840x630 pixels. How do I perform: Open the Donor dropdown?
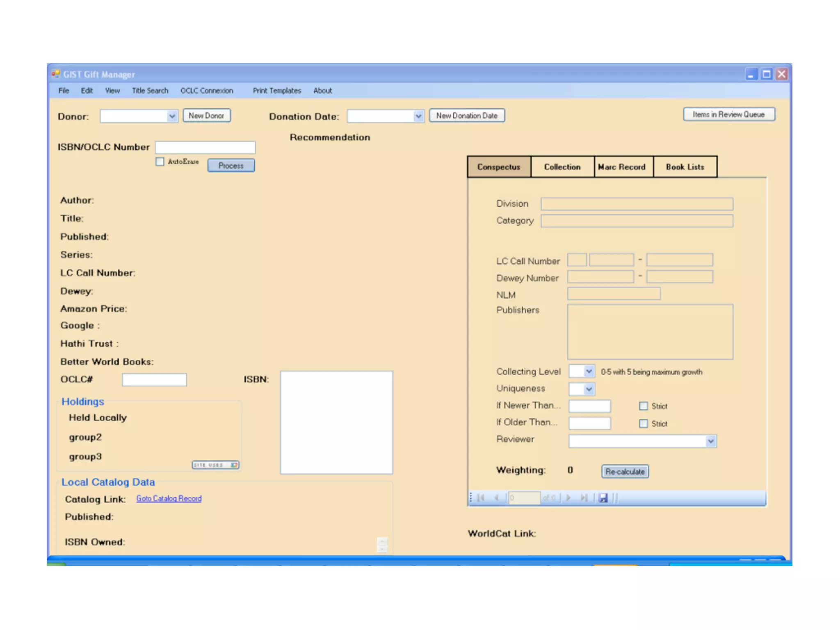[x=172, y=116]
